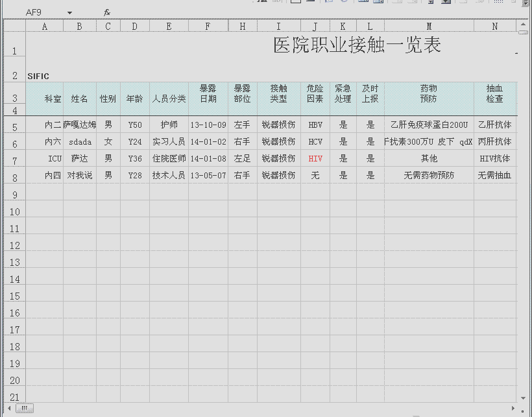Click the merge cells toolbar icon
The width and height of the screenshot is (532, 417).
point(361,3)
